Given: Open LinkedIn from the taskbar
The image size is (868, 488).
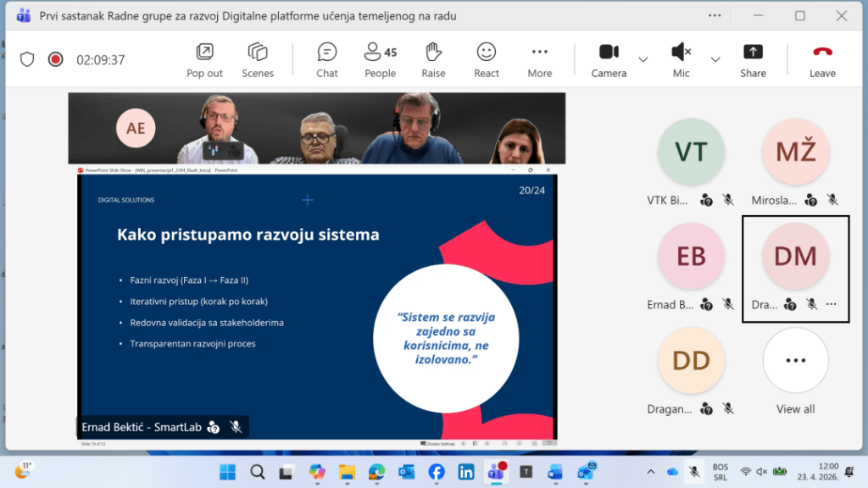Looking at the screenshot, I should click(465, 472).
